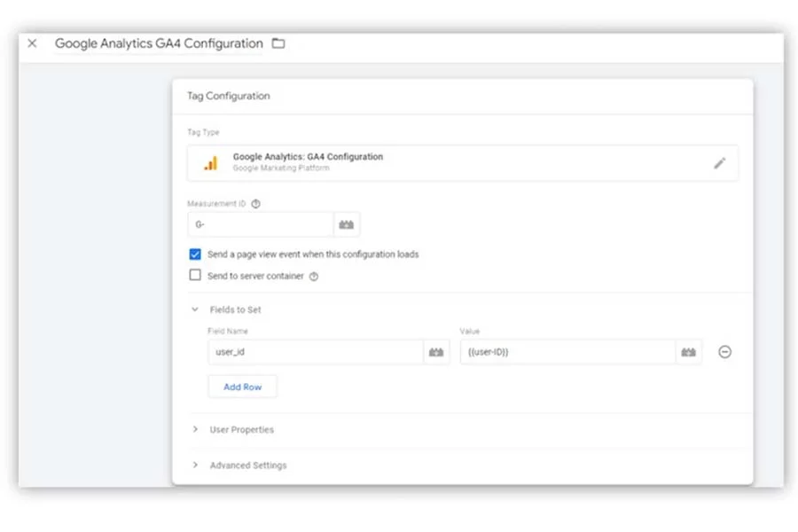The height and width of the screenshot is (532, 798).
Task: Remove the user_id row with the minus icon
Action: 724,352
